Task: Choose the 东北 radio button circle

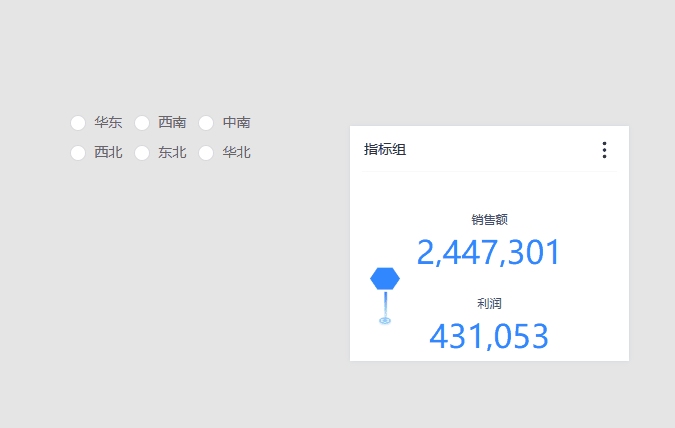Action: 142,153
